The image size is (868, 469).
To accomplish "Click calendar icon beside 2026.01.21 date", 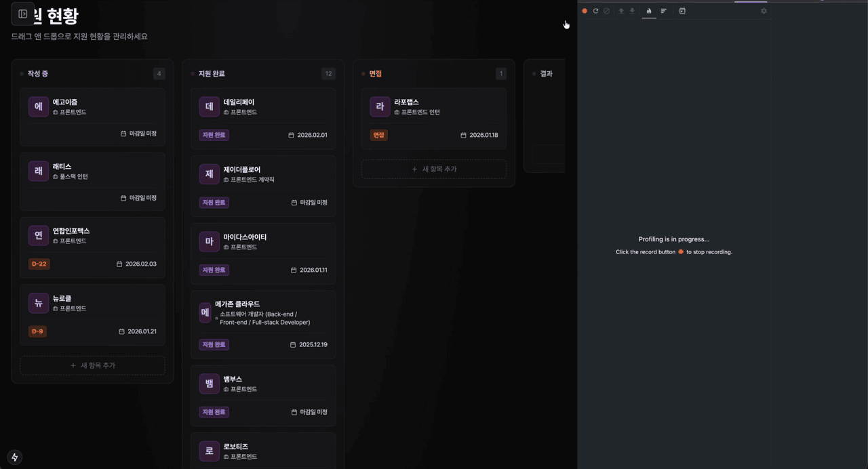I will point(121,331).
